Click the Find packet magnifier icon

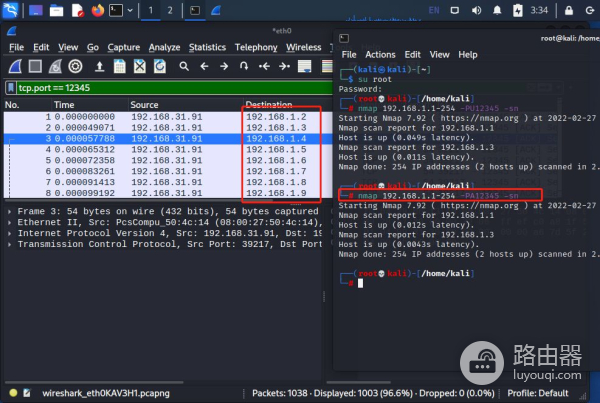point(184,66)
